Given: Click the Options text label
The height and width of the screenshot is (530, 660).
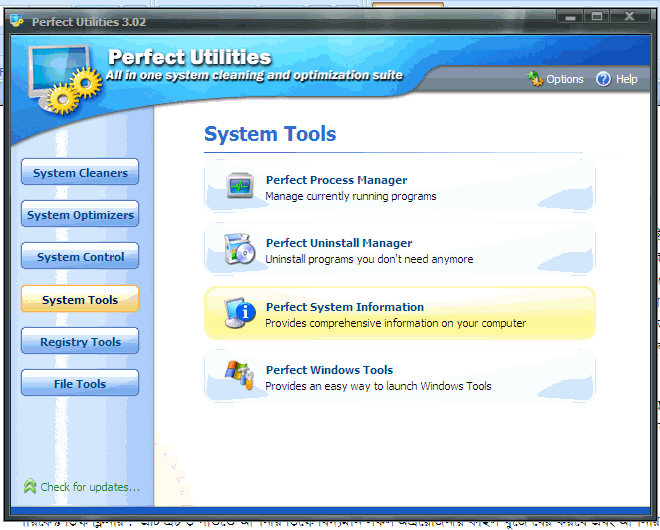Looking at the screenshot, I should pos(564,79).
